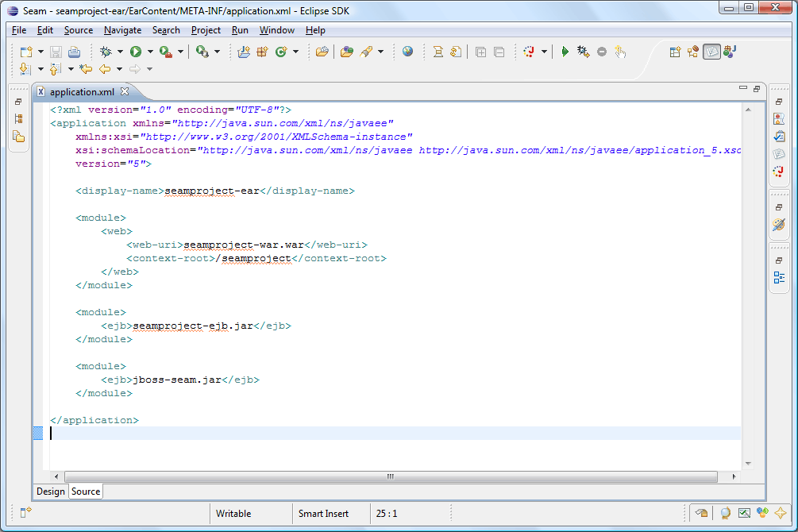The height and width of the screenshot is (532, 798).
Task: Click on the seamproject-war.war text
Action: click(244, 245)
